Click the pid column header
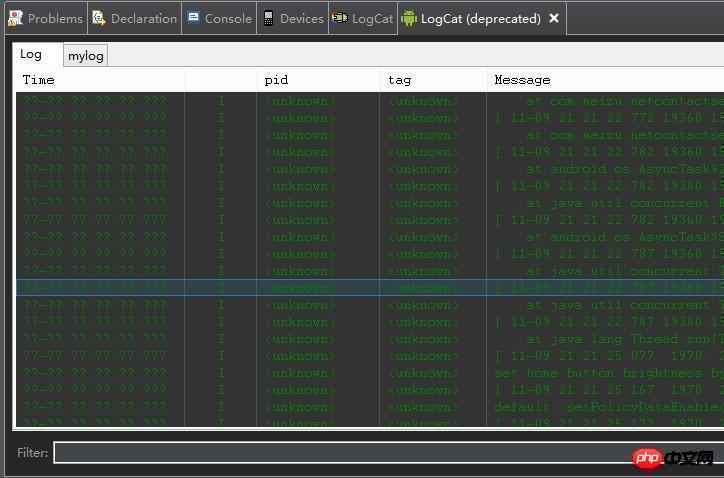The height and width of the screenshot is (478, 724). [x=319, y=80]
